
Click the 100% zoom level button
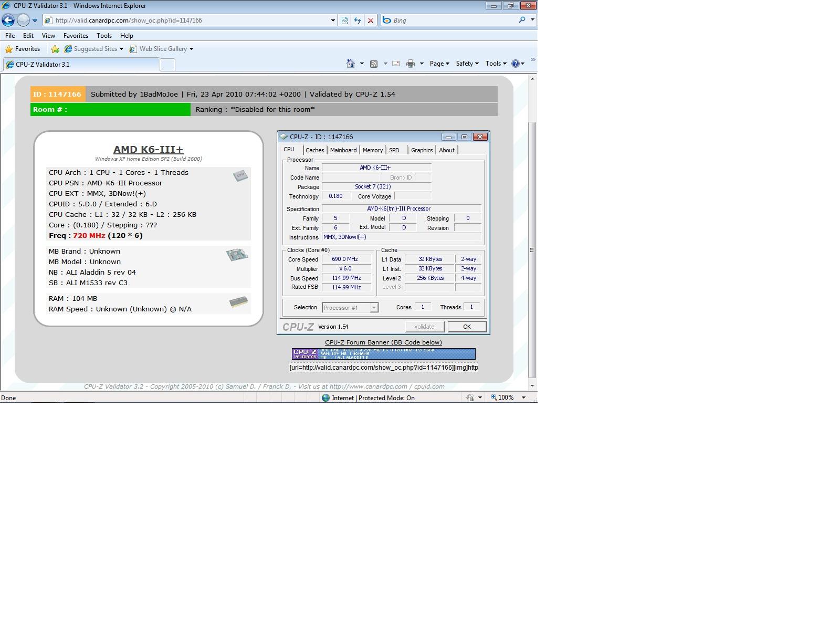pyautogui.click(x=503, y=398)
